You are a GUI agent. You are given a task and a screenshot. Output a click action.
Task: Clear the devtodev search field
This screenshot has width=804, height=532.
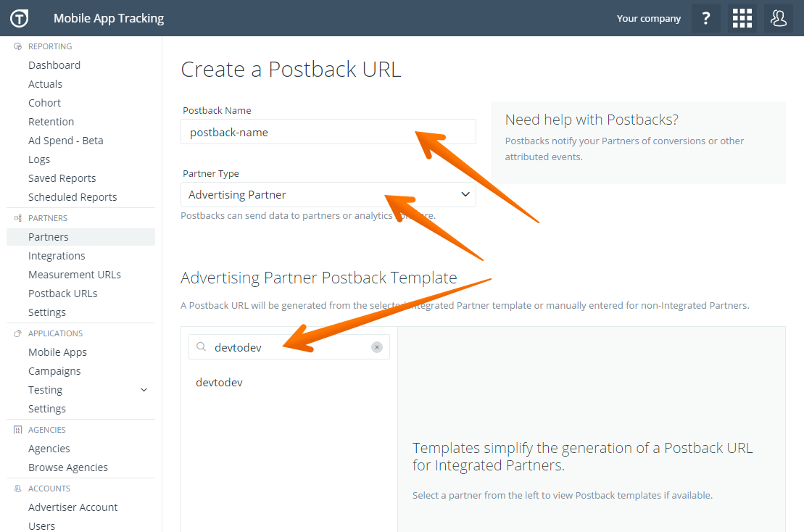[x=377, y=347]
